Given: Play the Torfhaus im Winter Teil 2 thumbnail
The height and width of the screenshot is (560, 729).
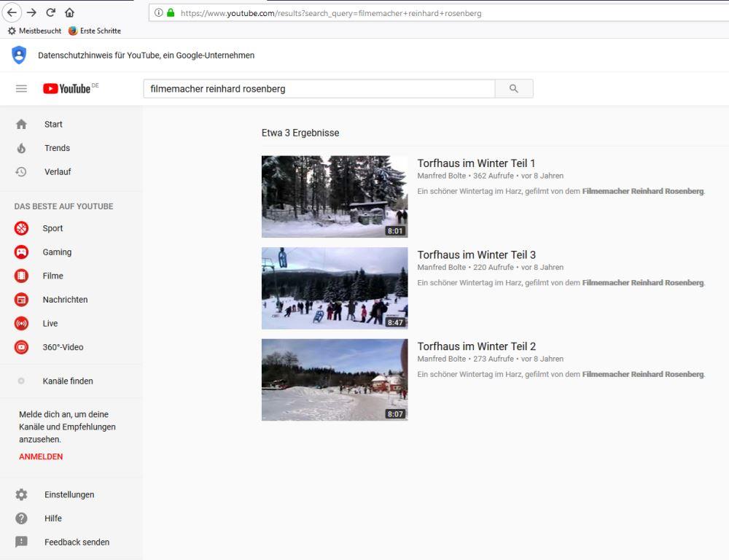Looking at the screenshot, I should tap(335, 380).
